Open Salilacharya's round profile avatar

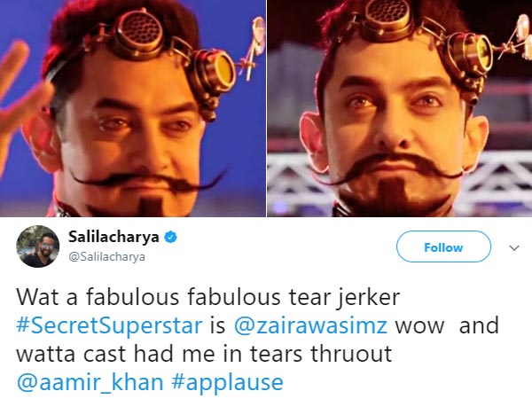click(37, 246)
